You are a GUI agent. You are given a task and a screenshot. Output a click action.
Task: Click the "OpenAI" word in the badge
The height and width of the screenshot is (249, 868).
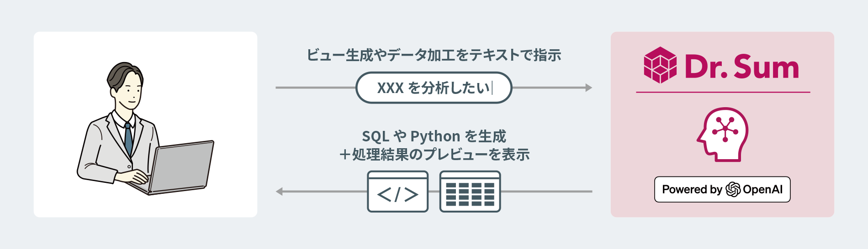click(762, 189)
